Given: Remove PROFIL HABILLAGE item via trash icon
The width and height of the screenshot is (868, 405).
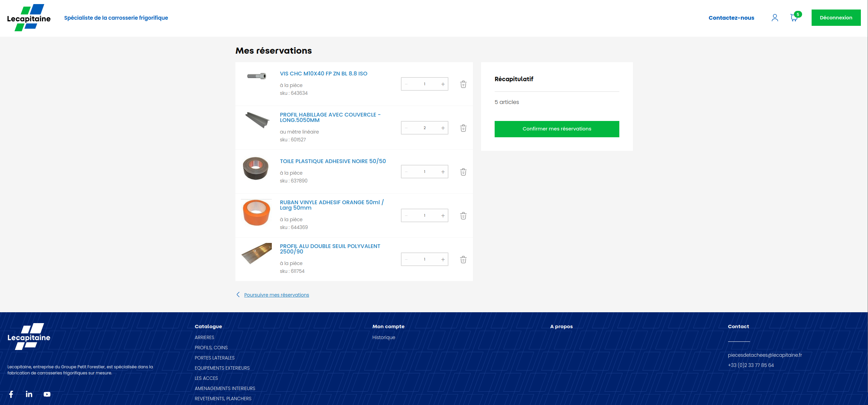Looking at the screenshot, I should 463,128.
